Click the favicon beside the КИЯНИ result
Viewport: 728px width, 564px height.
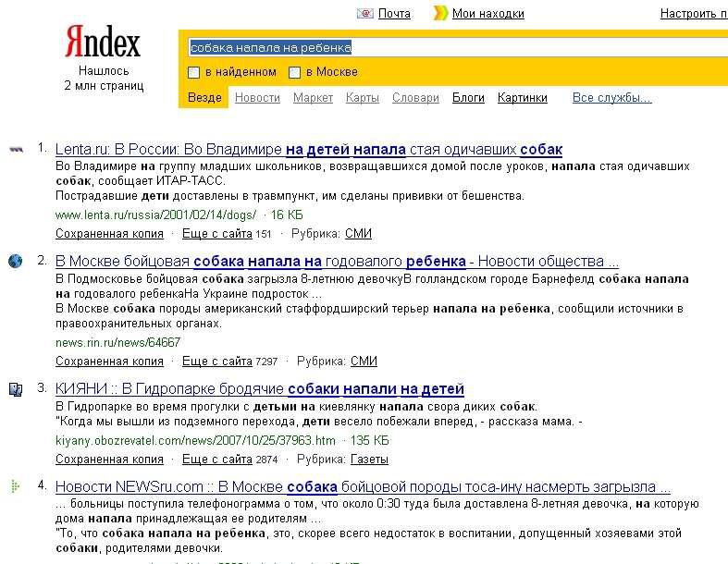coord(16,389)
